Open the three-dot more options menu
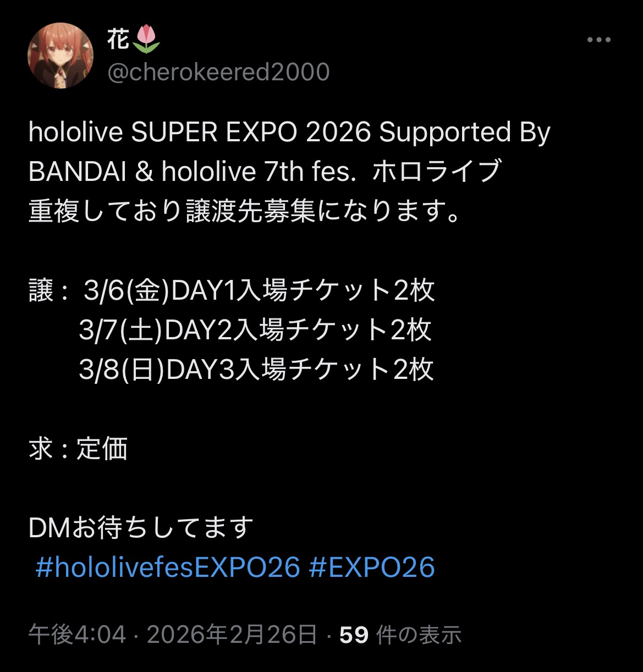Image resolution: width=643 pixels, height=672 pixels. (x=599, y=40)
